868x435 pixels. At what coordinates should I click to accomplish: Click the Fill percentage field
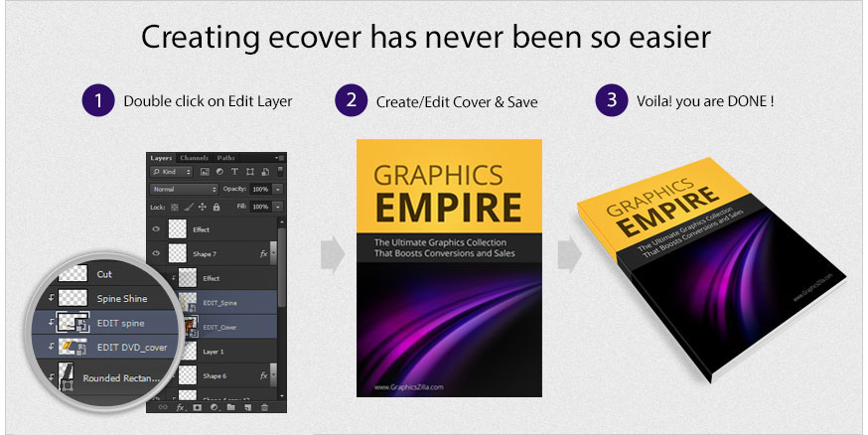point(258,207)
